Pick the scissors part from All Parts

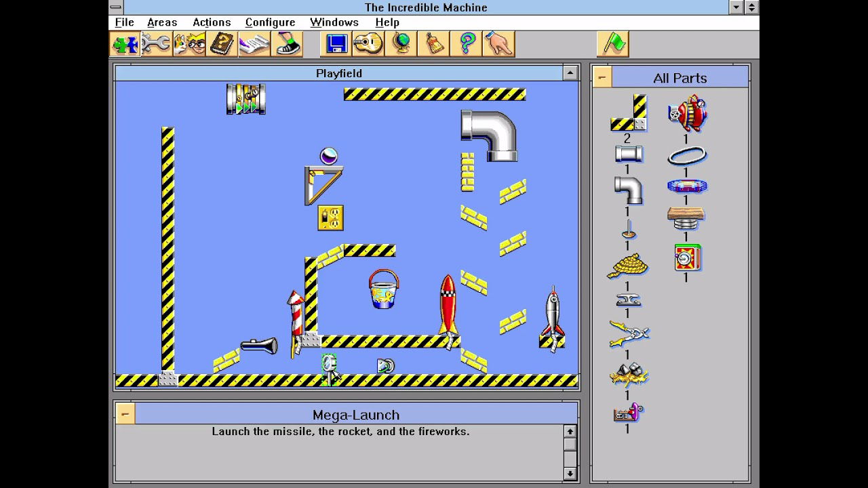pos(629,333)
